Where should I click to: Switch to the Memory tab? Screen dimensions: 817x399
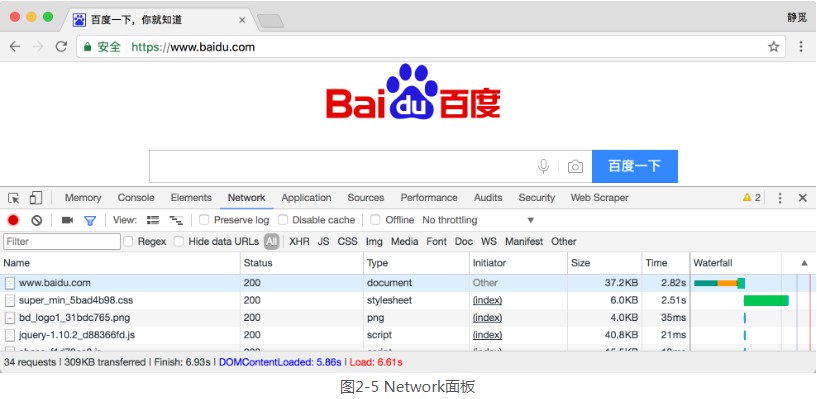(x=83, y=198)
